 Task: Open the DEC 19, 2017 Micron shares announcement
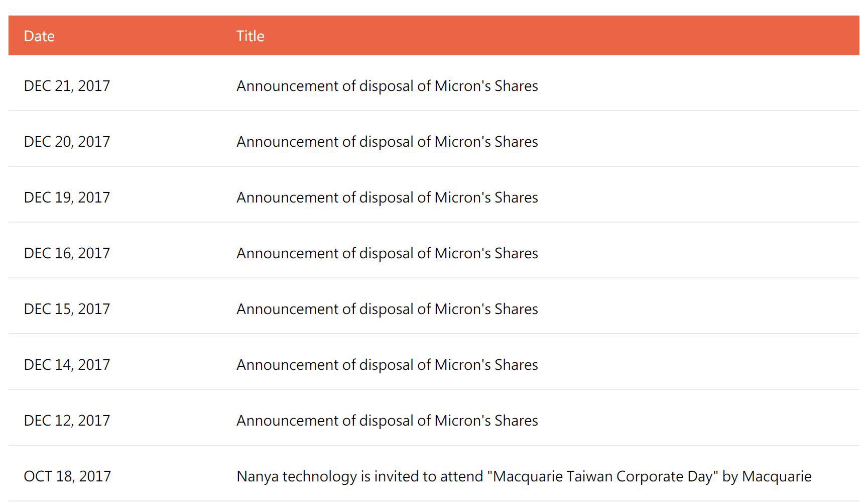coord(387,197)
